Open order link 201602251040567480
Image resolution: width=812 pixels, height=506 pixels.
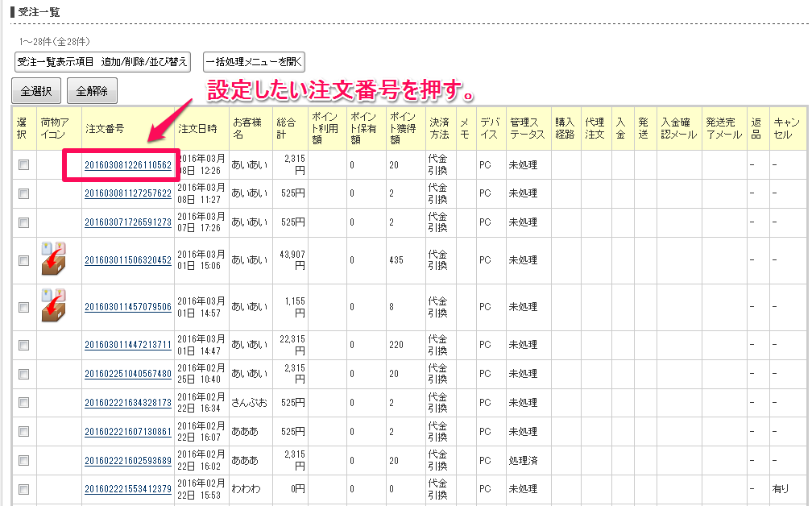point(128,374)
